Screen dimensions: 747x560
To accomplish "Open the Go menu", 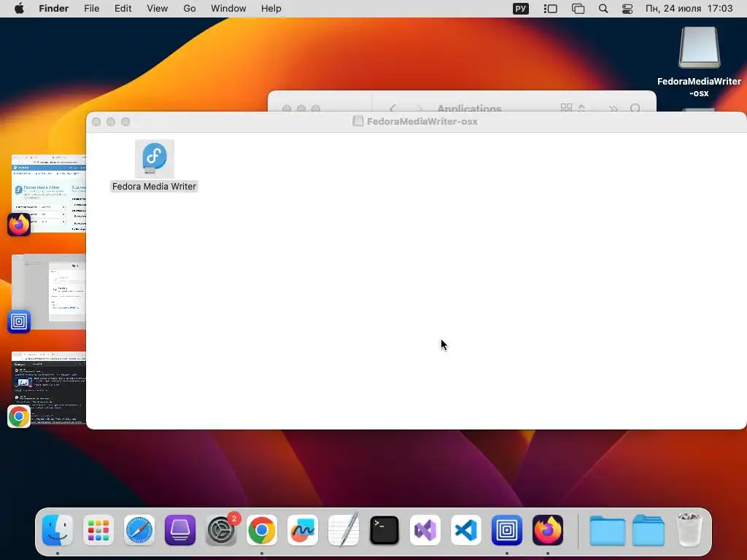I will [190, 9].
